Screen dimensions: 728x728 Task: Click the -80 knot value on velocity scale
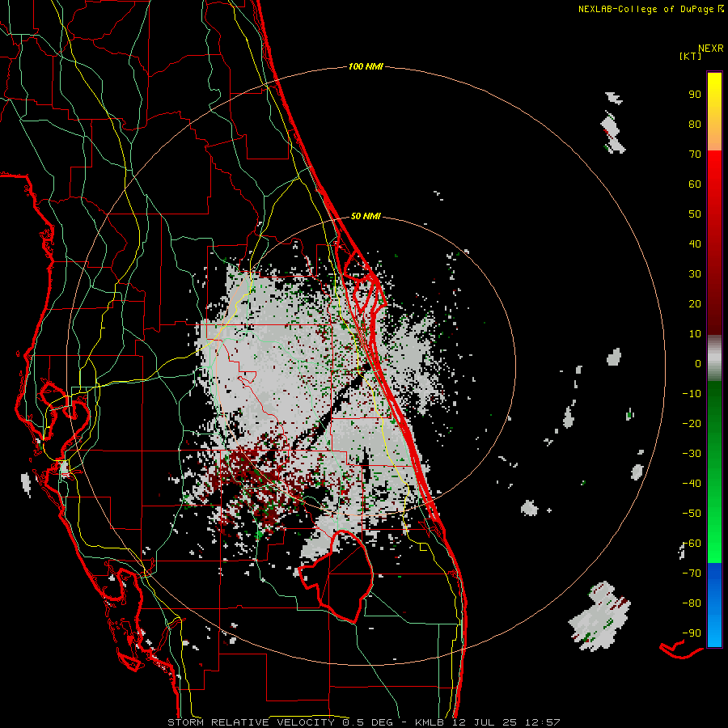pyautogui.click(x=692, y=603)
